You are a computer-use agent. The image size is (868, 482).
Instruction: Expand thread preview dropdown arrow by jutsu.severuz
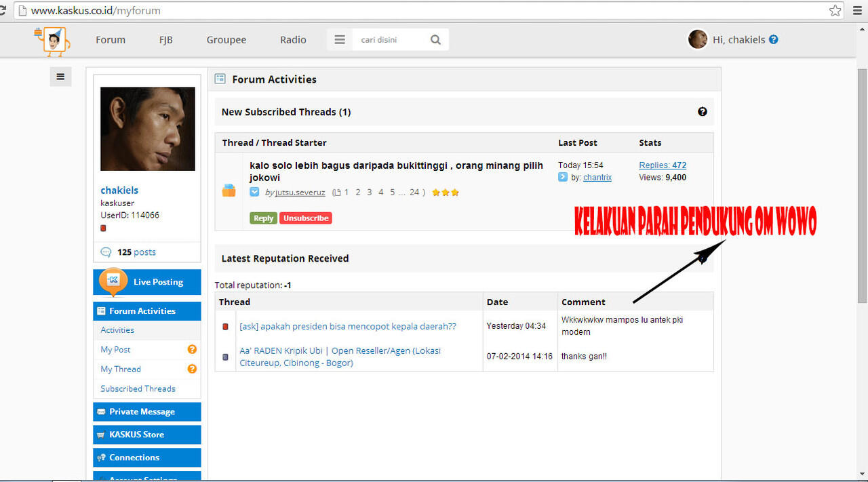coord(254,192)
